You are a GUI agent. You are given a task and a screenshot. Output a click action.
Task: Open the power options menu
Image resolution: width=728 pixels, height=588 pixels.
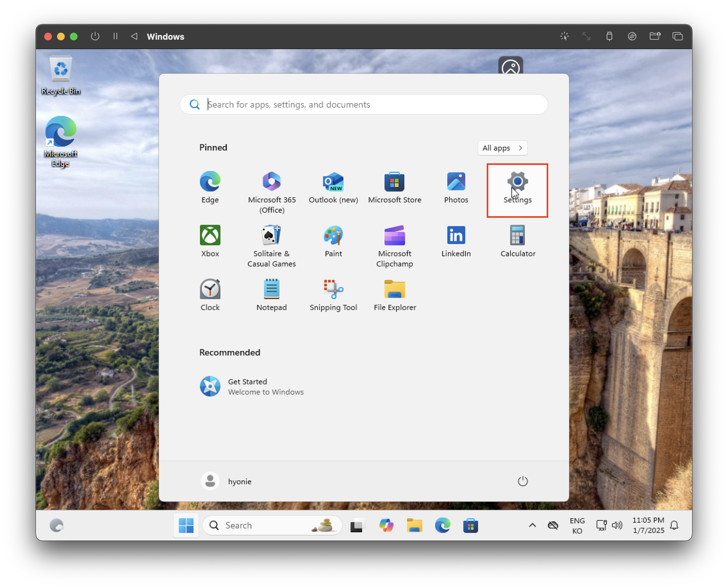[523, 481]
